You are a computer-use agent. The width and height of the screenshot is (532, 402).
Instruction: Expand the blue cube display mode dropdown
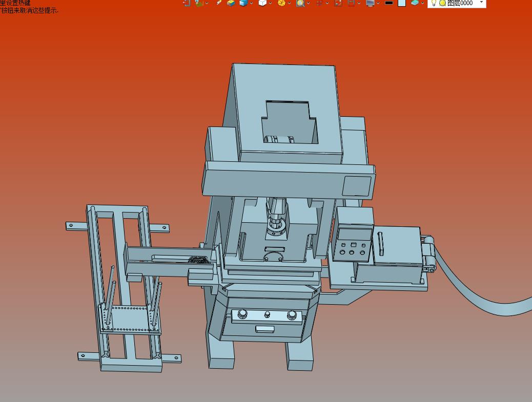[252, 3]
